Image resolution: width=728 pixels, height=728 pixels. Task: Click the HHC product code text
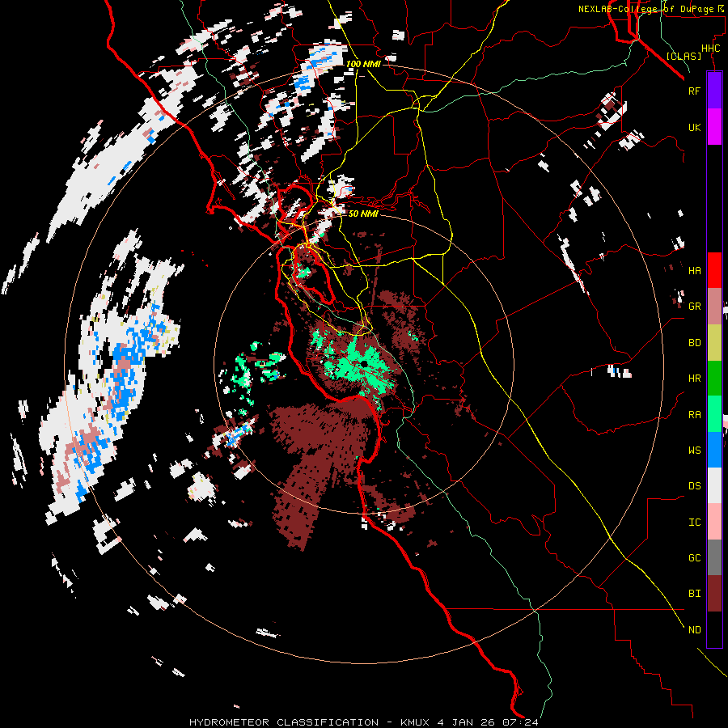coord(710,49)
